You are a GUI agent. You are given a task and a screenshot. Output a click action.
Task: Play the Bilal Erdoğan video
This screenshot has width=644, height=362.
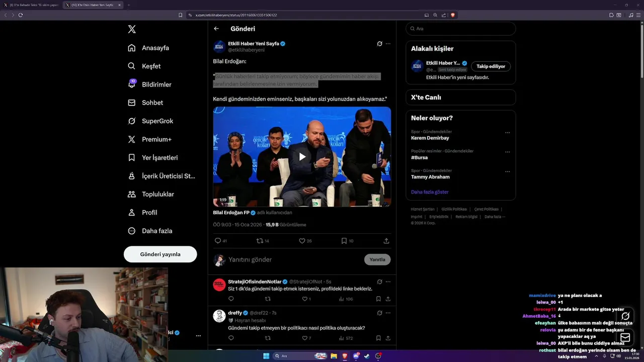(302, 157)
